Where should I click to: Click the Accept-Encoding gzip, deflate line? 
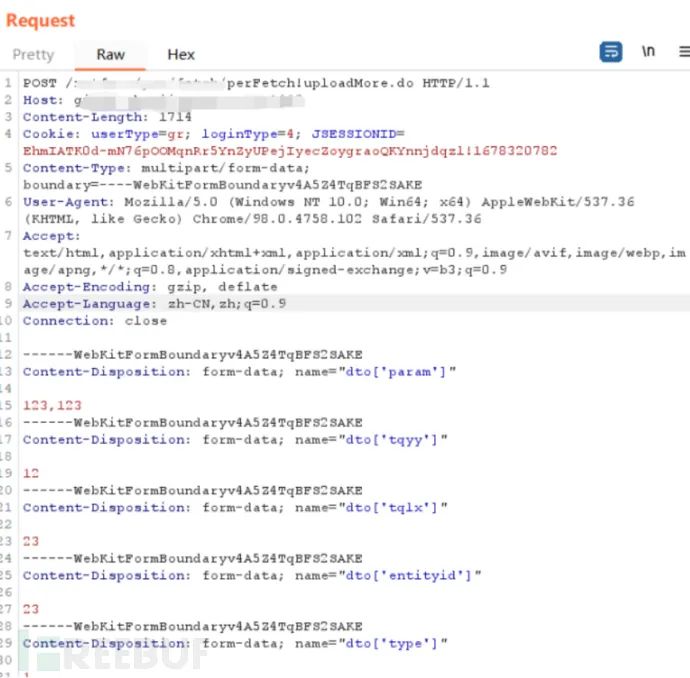[x=150, y=287]
